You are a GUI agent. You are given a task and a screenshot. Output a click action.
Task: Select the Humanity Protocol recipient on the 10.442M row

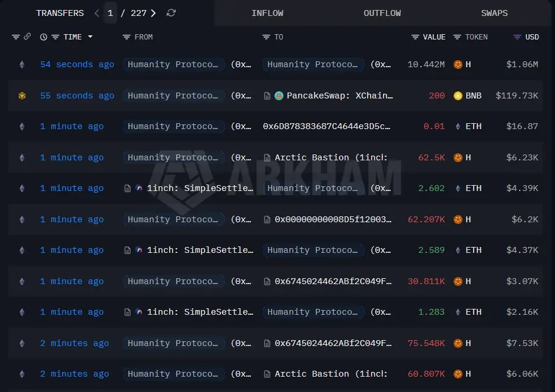click(x=313, y=64)
